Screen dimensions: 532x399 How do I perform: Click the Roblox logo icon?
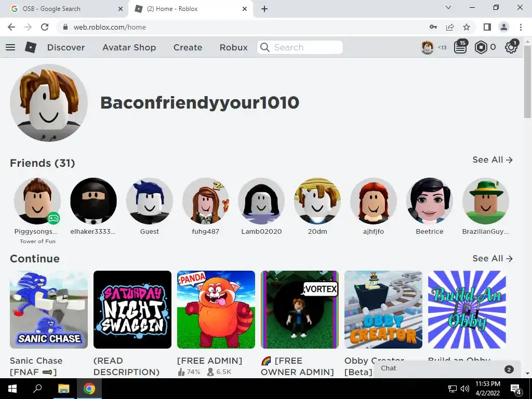point(31,47)
